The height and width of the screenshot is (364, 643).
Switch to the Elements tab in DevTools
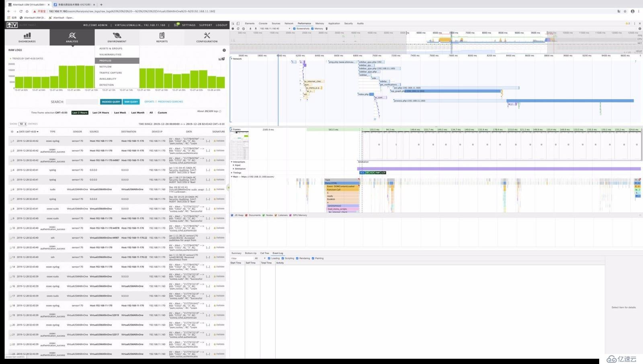[x=250, y=23]
